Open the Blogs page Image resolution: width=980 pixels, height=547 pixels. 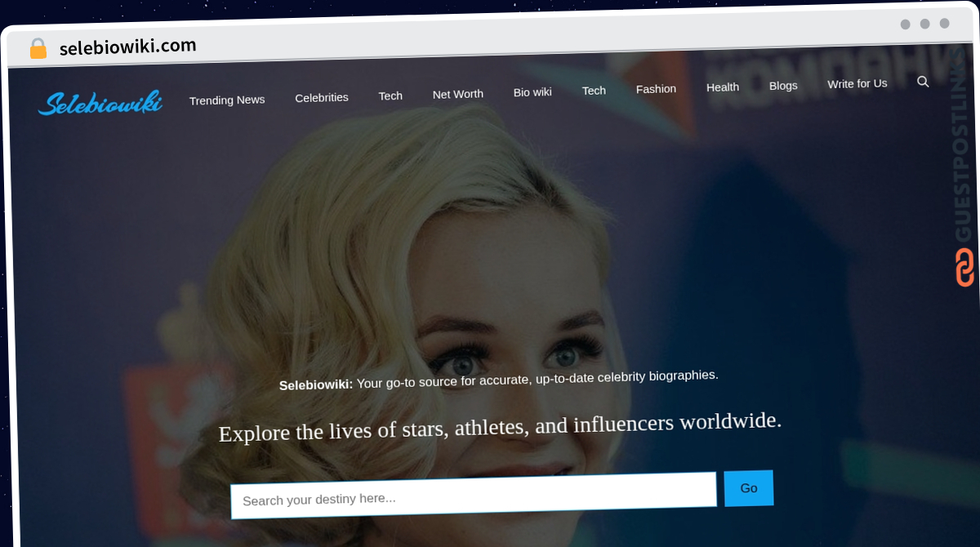pyautogui.click(x=783, y=86)
